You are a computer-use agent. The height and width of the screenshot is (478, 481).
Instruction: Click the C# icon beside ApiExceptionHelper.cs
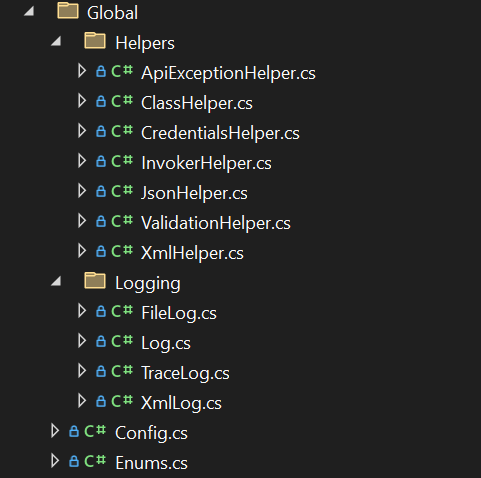coord(122,71)
